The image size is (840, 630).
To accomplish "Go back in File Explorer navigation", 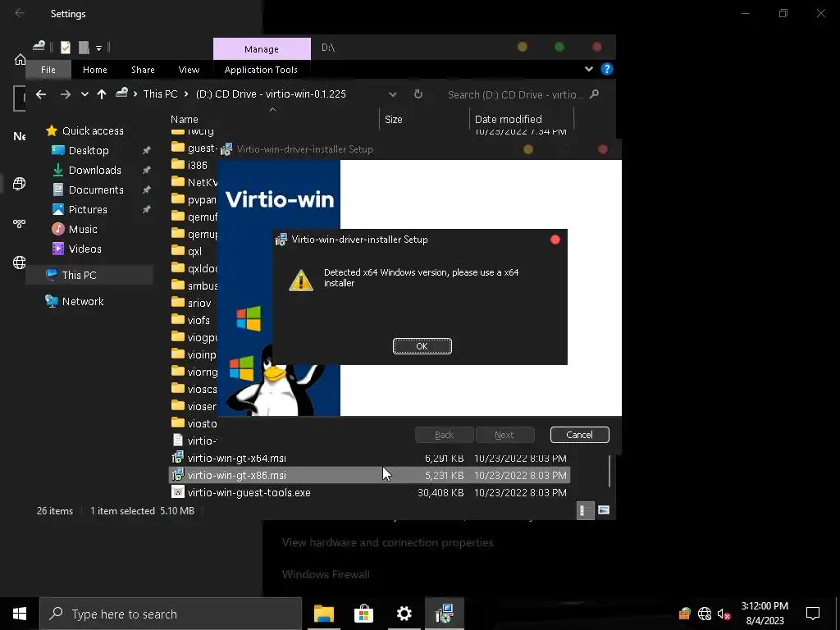I will 41,94.
